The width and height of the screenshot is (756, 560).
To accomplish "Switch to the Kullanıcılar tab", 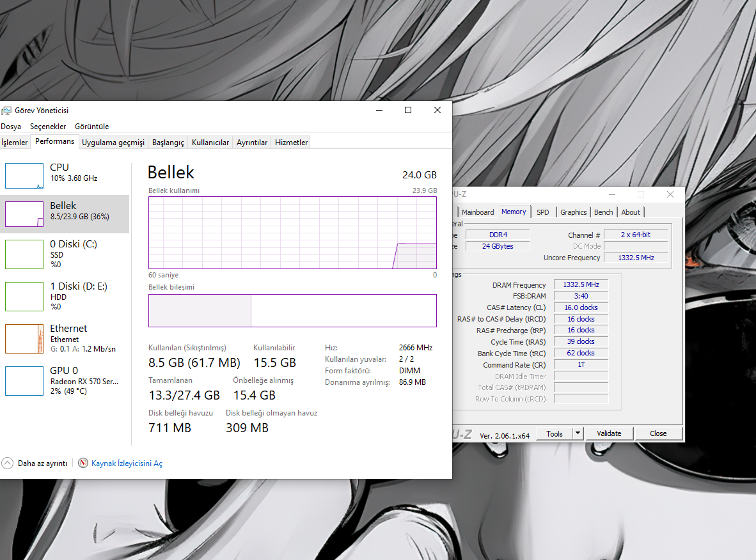I will pos(210,142).
